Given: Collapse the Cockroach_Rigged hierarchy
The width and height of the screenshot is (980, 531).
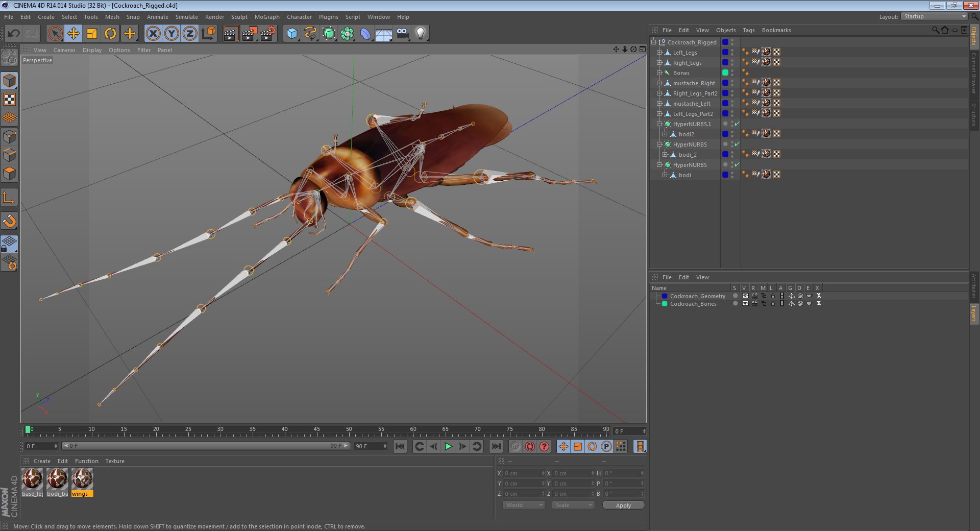Looking at the screenshot, I should point(654,42).
